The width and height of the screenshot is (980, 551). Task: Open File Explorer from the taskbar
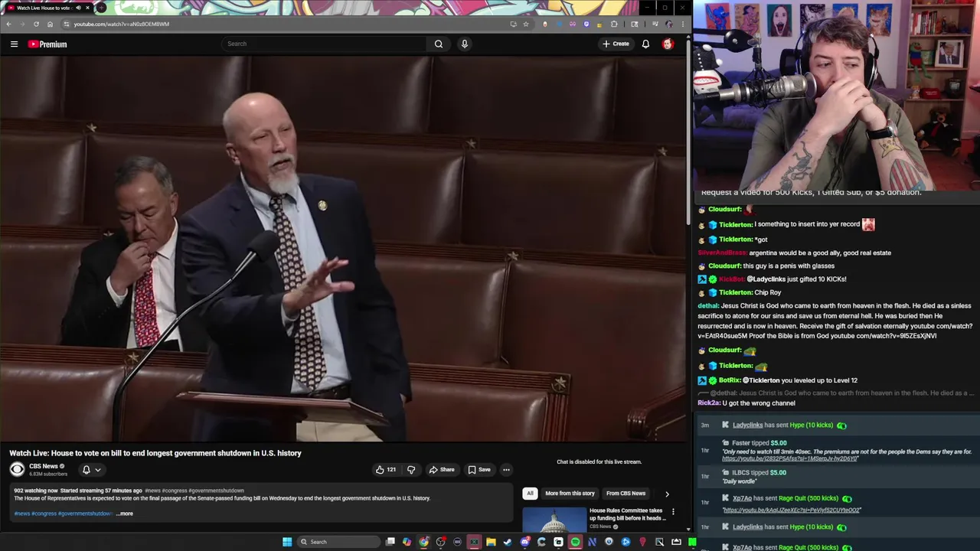[491, 542]
